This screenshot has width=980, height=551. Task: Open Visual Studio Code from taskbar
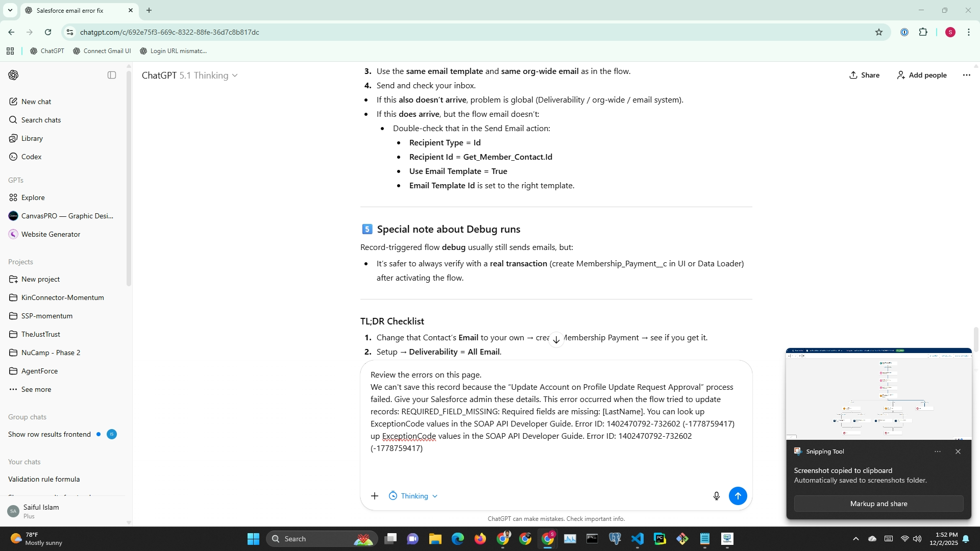point(637,539)
